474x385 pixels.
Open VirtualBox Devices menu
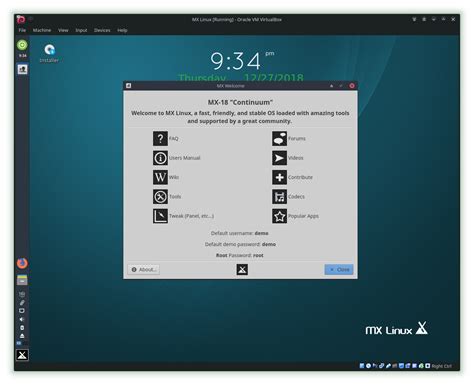coord(102,30)
